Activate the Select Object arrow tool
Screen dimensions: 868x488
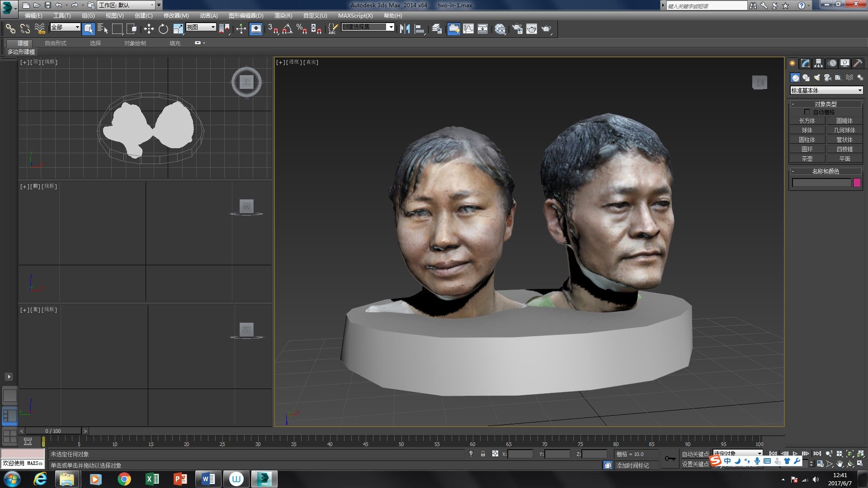point(89,28)
